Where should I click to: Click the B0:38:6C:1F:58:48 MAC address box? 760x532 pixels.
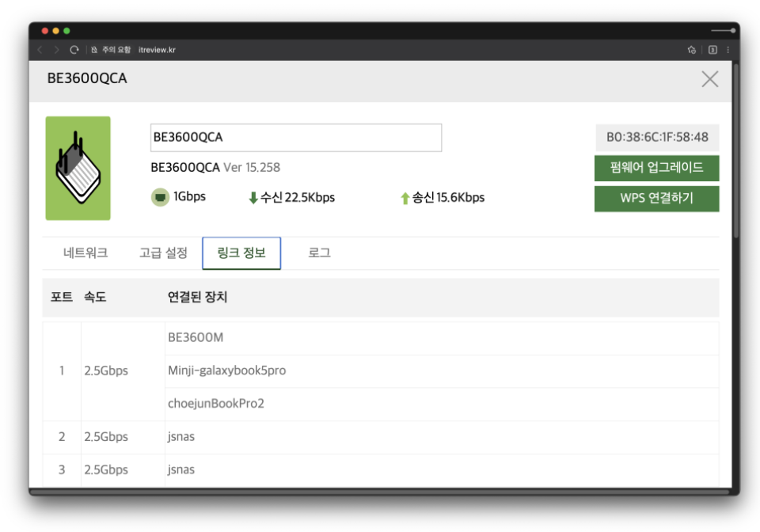point(657,137)
